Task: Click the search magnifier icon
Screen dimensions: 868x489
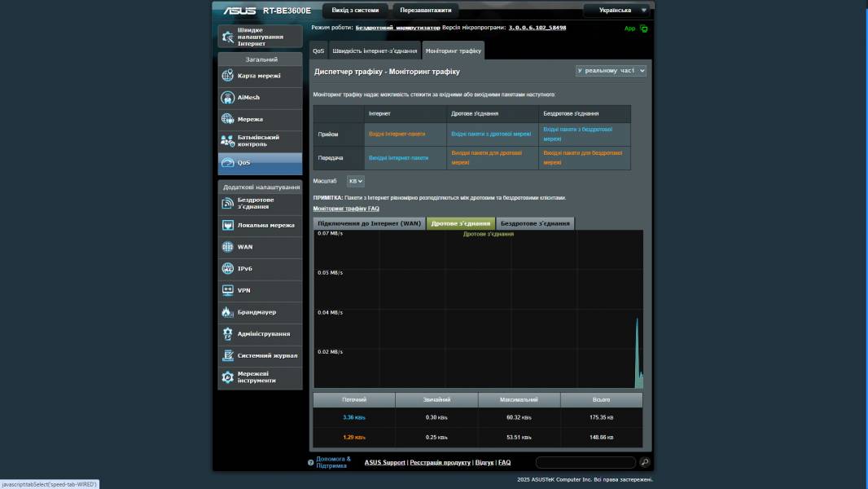Action: pyautogui.click(x=644, y=462)
